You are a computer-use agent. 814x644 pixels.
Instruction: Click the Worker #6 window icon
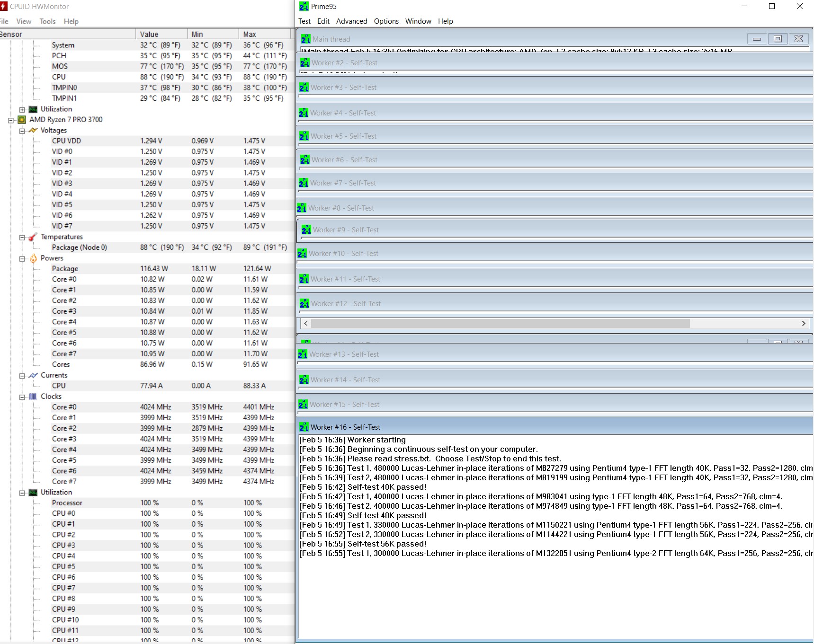305,159
